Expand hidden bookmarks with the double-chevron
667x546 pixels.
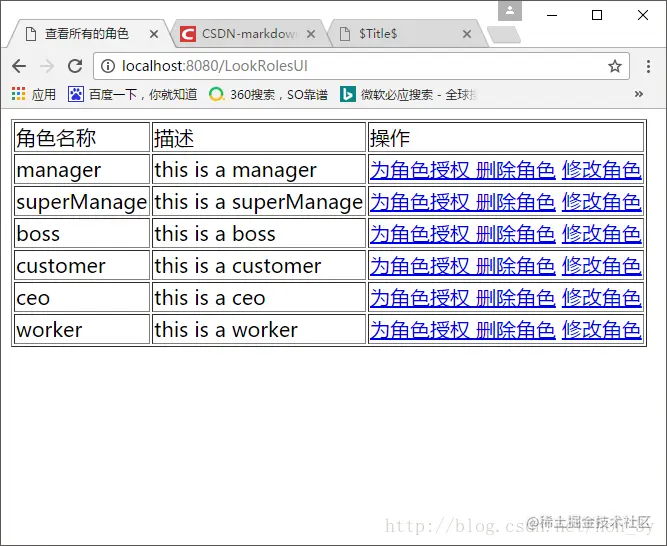tap(638, 94)
